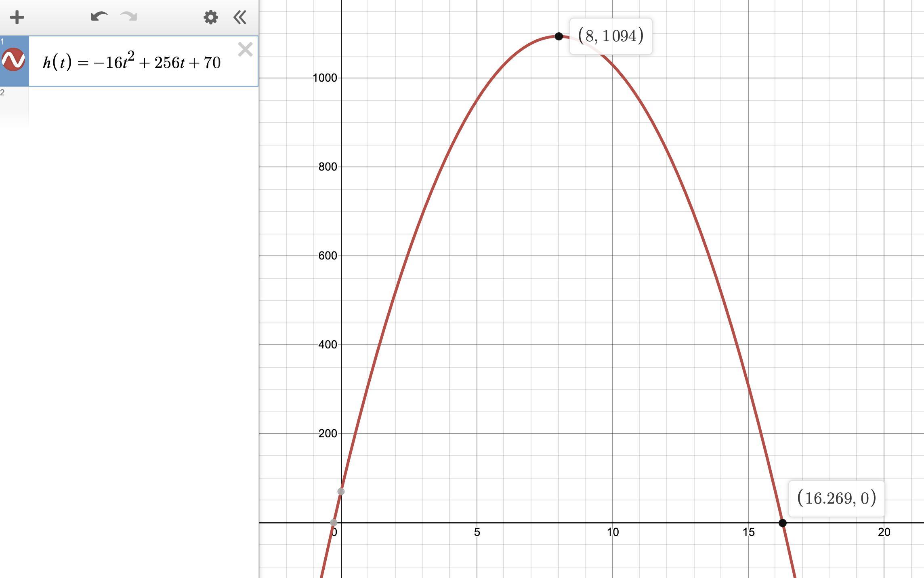This screenshot has width=924, height=578.
Task: Click the gray y-intercept point on curve
Action: coord(341,492)
